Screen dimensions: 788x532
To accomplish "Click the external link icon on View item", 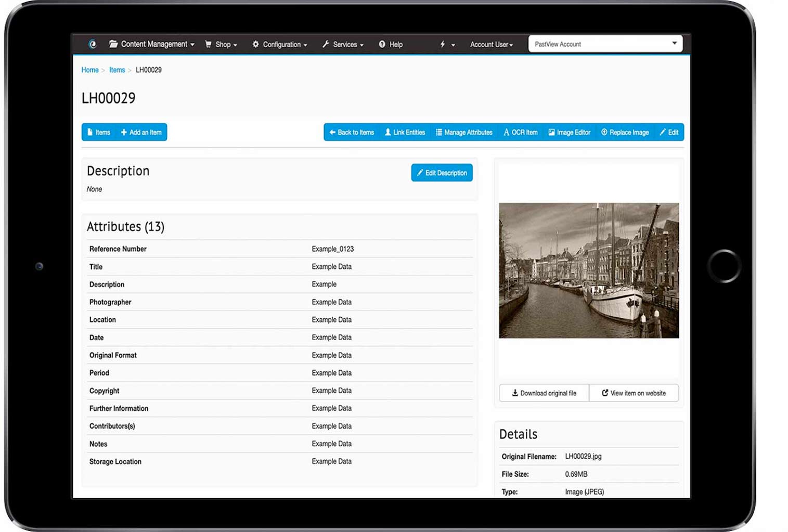I will (x=605, y=393).
